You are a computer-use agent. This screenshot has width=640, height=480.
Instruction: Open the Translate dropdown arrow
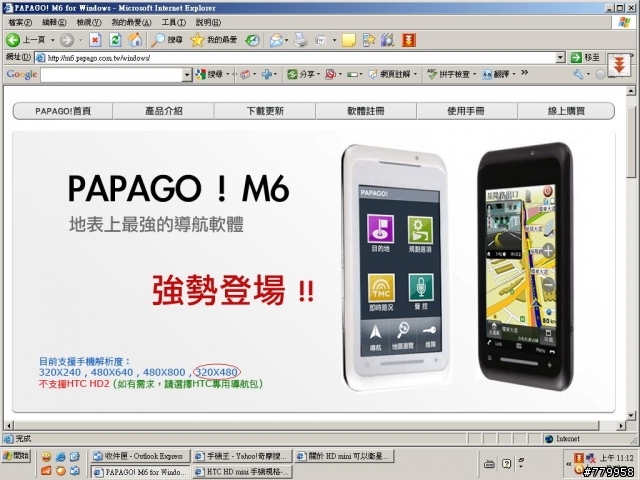(514, 74)
